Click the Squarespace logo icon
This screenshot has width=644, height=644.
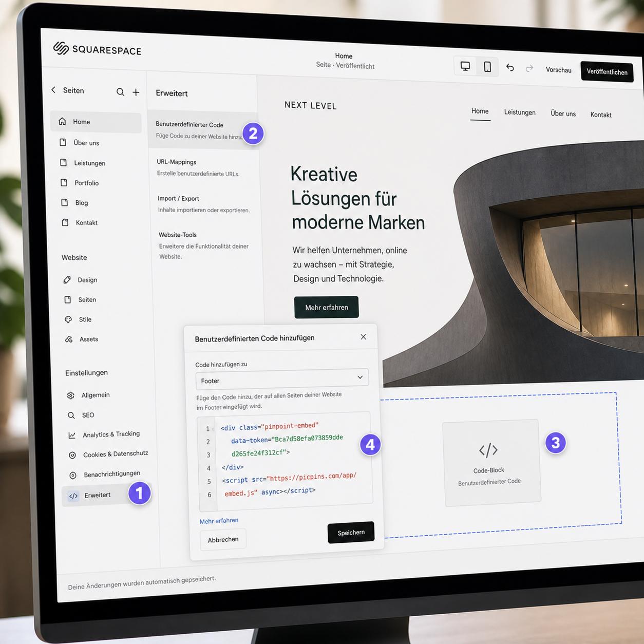pos(61,48)
